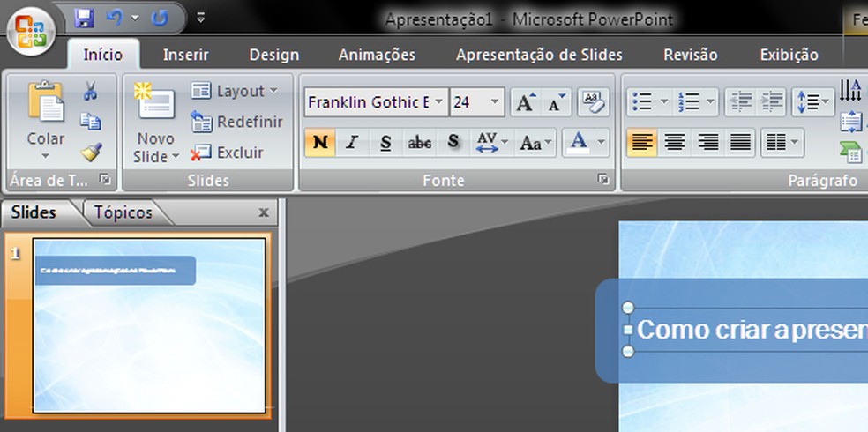Change text direction with the vertical A icon
868x432 pixels.
851,91
